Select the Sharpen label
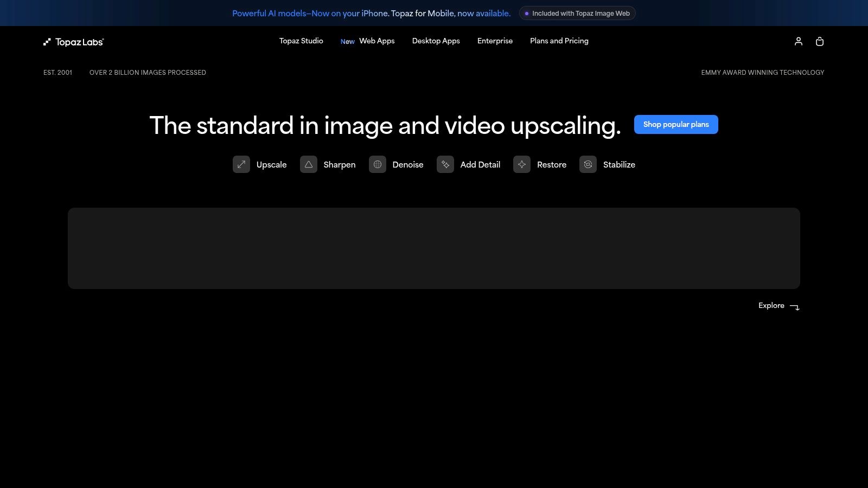This screenshot has height=488, width=868. [340, 164]
